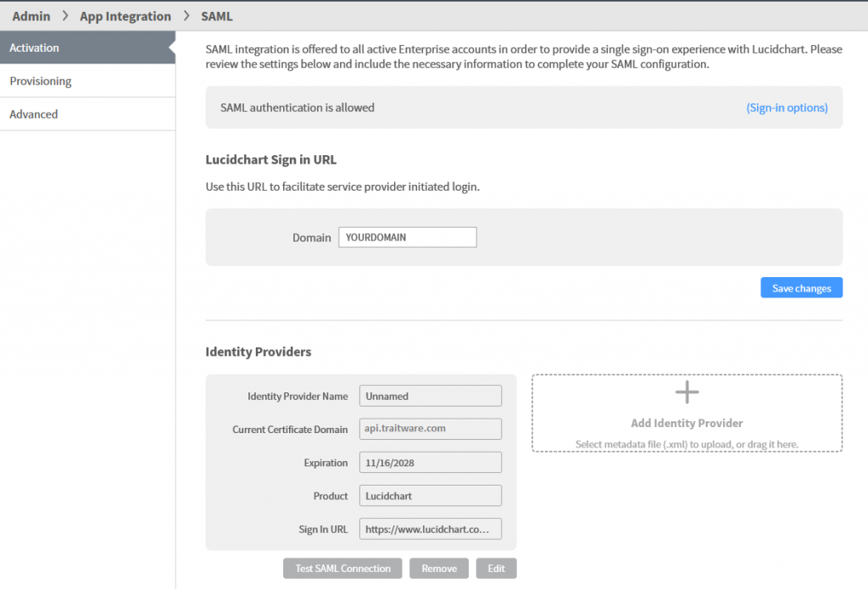Screen dimensions: 868x589
Task: Click 'Select metadata file (.xml)' upload text
Action: [687, 444]
